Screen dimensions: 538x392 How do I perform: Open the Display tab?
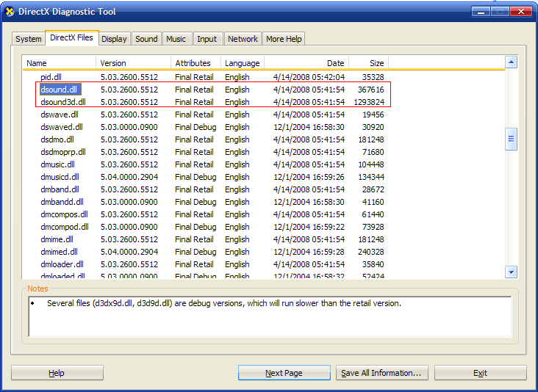click(x=114, y=39)
